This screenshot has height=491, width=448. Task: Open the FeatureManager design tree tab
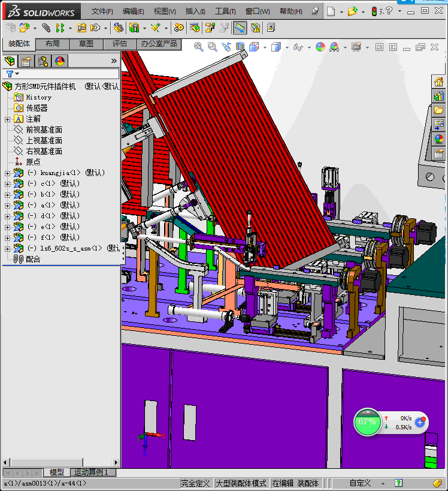[10, 61]
